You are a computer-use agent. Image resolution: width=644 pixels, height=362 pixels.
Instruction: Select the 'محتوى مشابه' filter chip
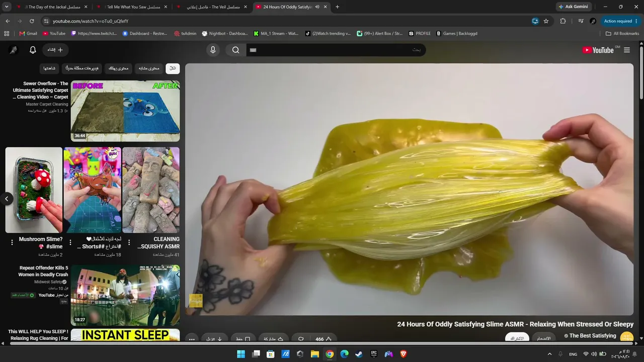click(x=149, y=68)
